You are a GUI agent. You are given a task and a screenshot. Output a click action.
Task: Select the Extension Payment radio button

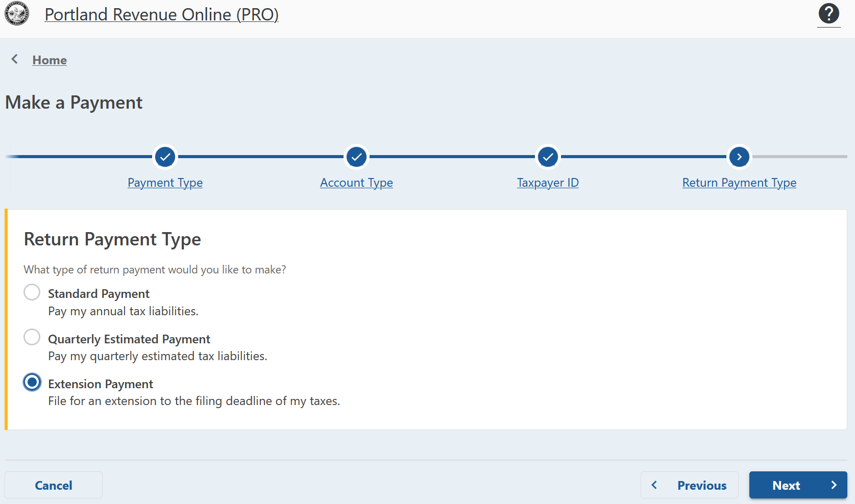(x=32, y=382)
